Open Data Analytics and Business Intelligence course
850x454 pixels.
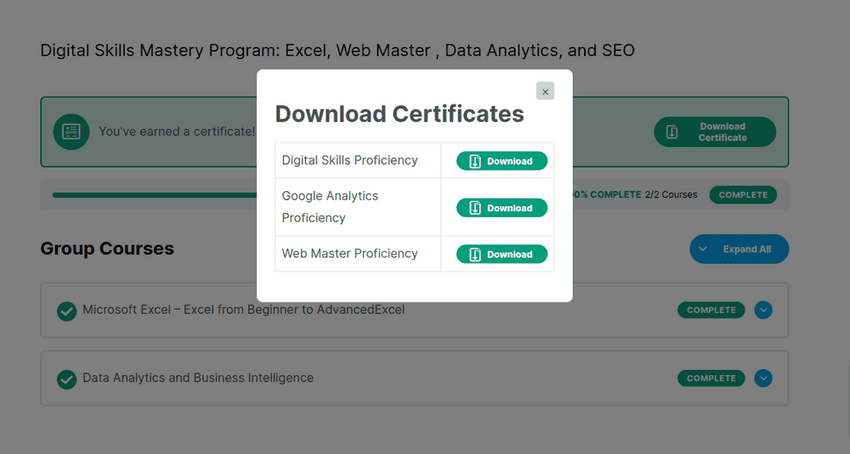[198, 378]
